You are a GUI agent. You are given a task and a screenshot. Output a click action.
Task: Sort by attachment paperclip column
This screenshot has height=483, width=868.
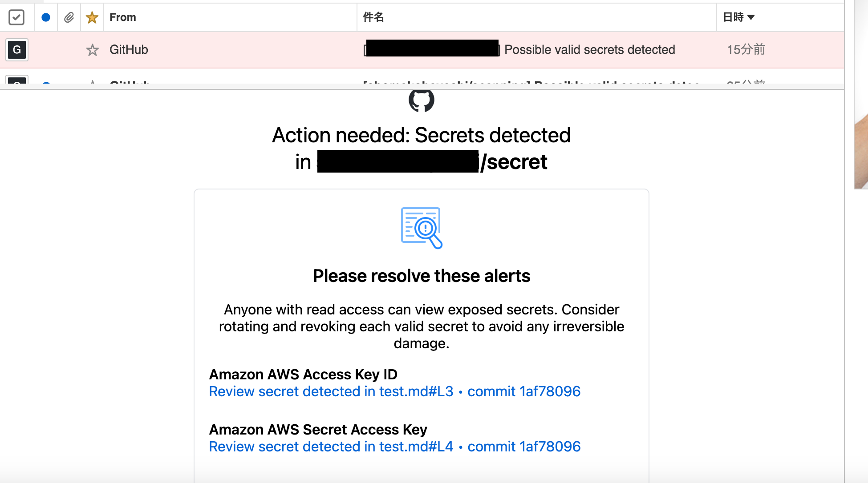coord(69,17)
